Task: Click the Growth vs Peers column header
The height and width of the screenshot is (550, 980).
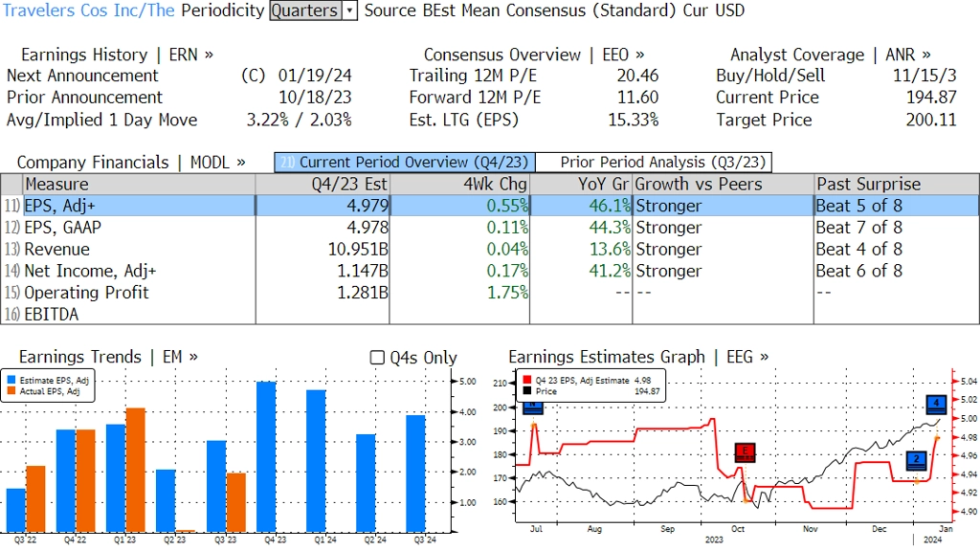Action: 724,185
